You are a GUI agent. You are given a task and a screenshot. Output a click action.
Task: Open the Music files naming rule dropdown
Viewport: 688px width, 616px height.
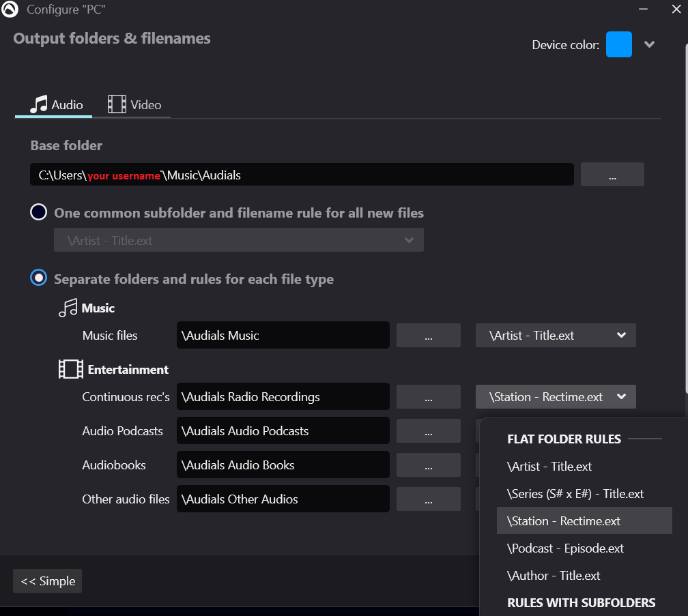(556, 336)
